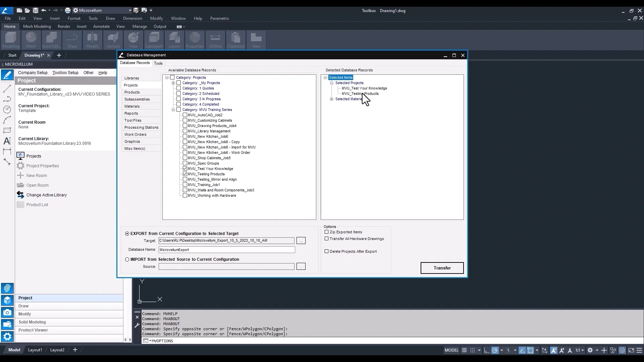
Task: Click the Product List icon
Action: click(x=20, y=204)
